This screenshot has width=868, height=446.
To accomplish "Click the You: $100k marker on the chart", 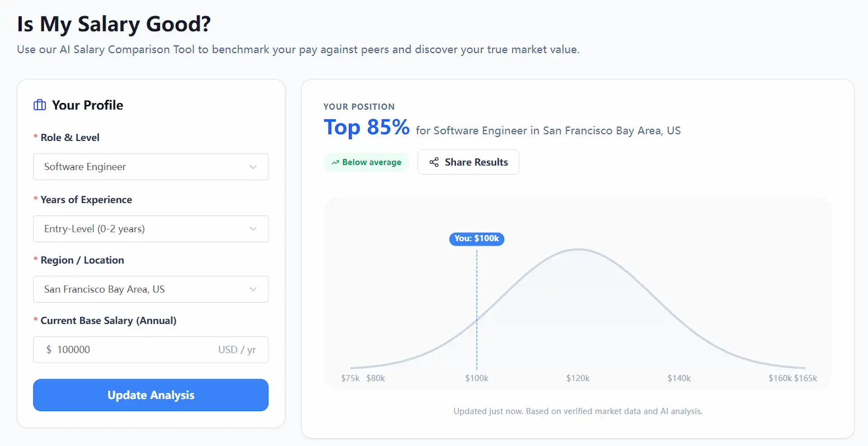I will 476,239.
